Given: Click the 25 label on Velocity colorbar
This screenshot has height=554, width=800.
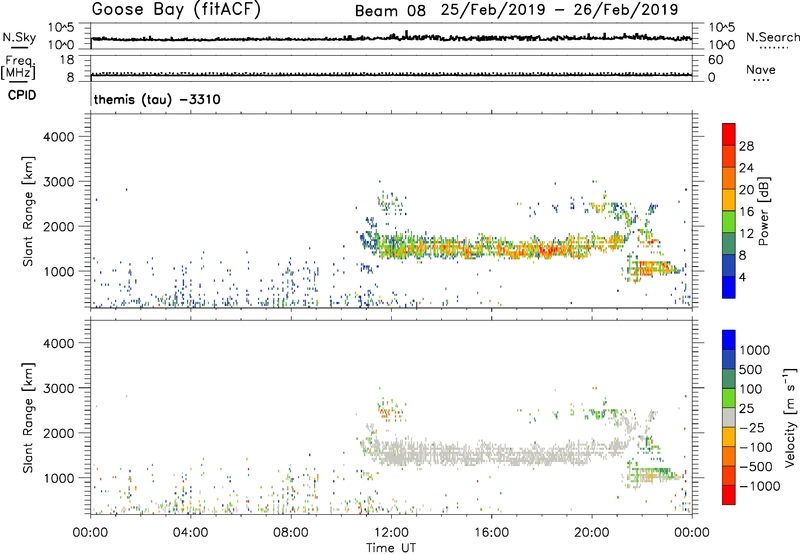Looking at the screenshot, I should point(746,408).
